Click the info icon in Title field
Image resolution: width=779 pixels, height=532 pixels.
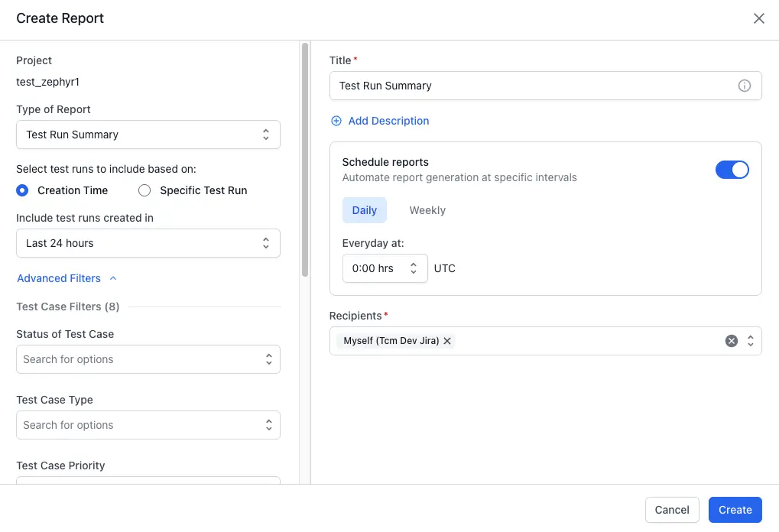pyautogui.click(x=744, y=86)
